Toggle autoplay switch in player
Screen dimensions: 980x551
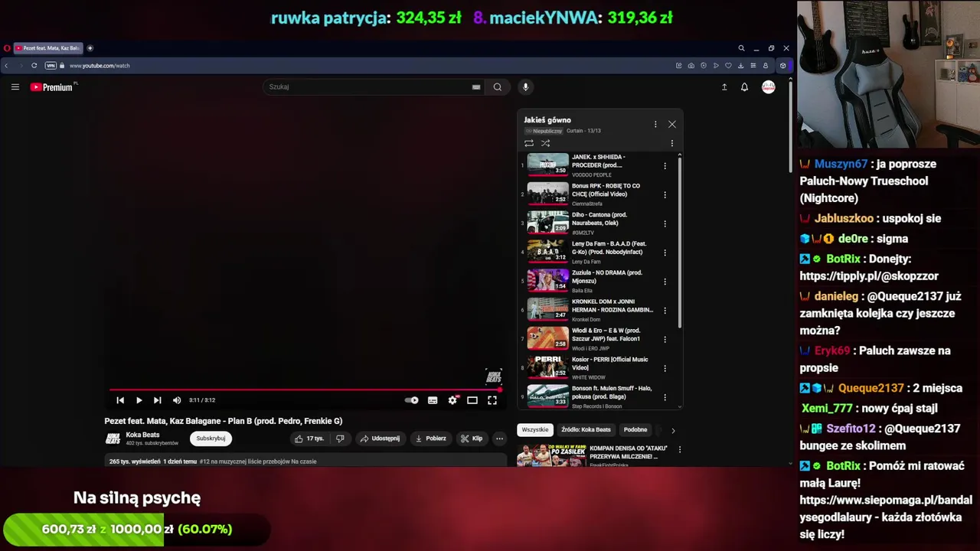pyautogui.click(x=412, y=400)
